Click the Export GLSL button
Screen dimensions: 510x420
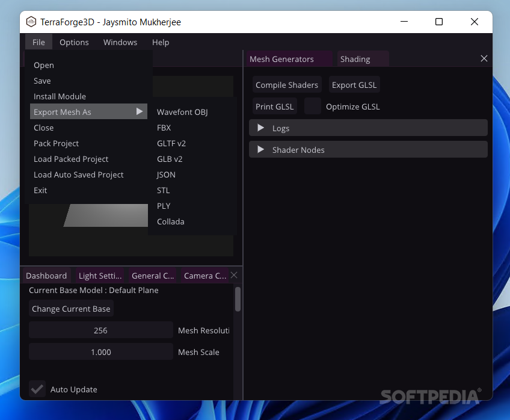pyautogui.click(x=354, y=85)
